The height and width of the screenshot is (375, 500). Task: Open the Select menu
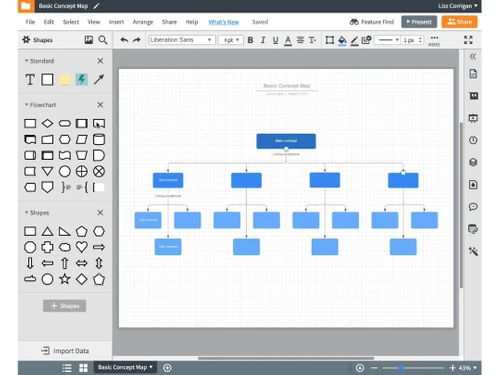pyautogui.click(x=71, y=22)
